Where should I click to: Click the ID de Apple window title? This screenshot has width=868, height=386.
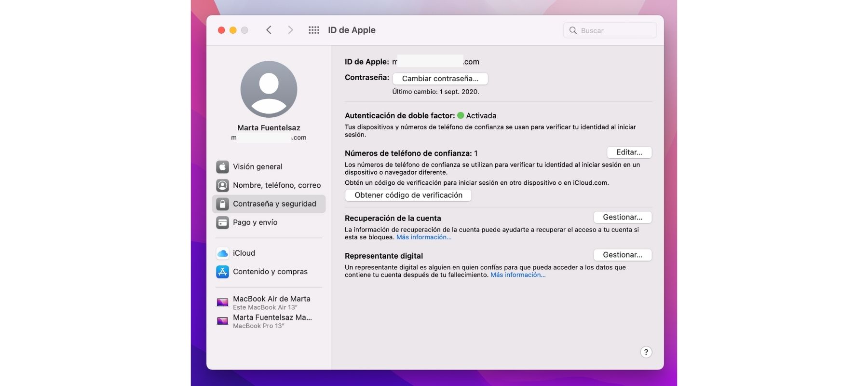(352, 30)
